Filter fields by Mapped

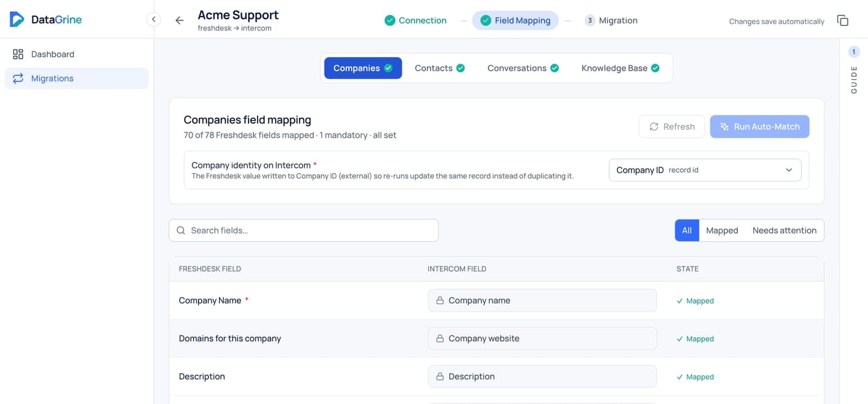coord(722,230)
